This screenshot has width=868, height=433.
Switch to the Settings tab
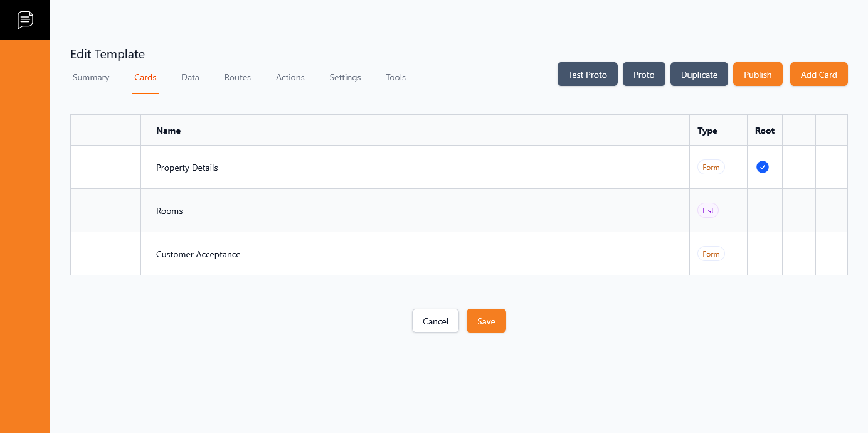pyautogui.click(x=345, y=77)
